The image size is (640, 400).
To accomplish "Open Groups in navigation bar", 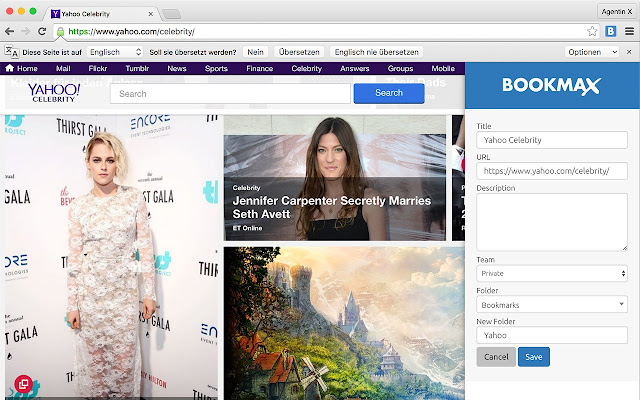I will (x=400, y=69).
